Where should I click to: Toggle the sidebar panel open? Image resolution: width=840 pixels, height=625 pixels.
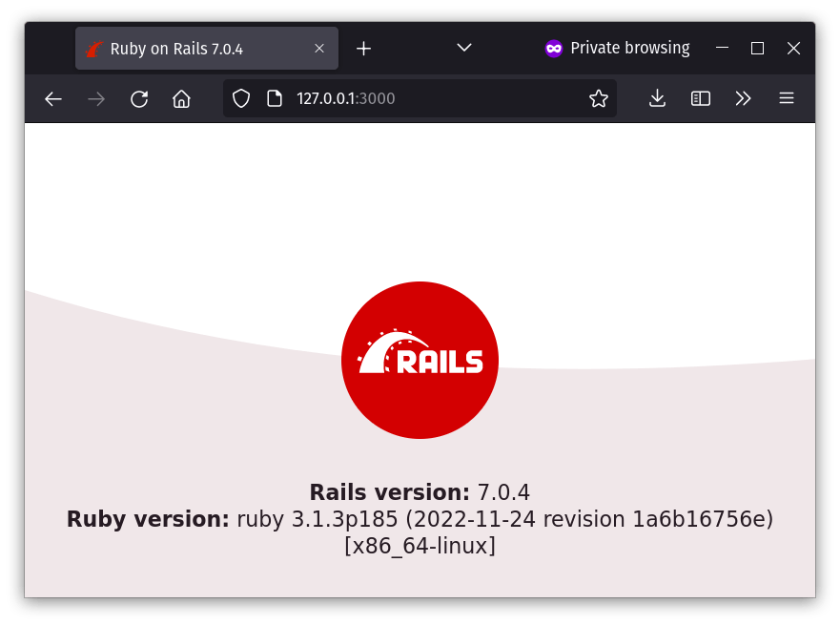tap(700, 97)
